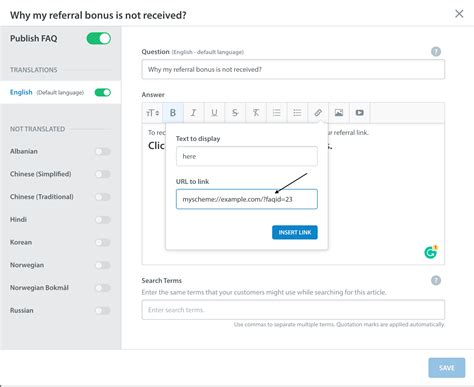This screenshot has height=387, width=474.
Task: Insert a numbered list
Action: click(x=277, y=113)
